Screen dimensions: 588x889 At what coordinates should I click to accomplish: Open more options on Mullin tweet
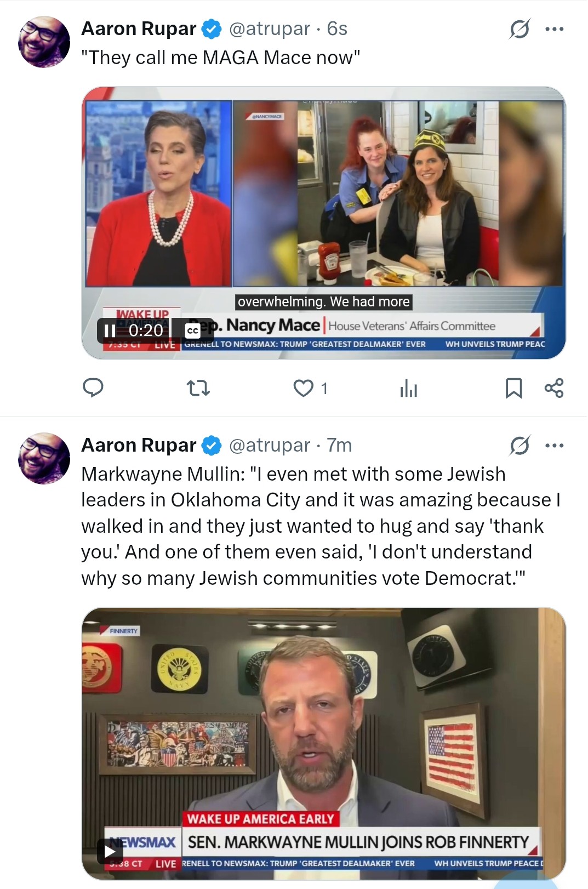tap(555, 446)
